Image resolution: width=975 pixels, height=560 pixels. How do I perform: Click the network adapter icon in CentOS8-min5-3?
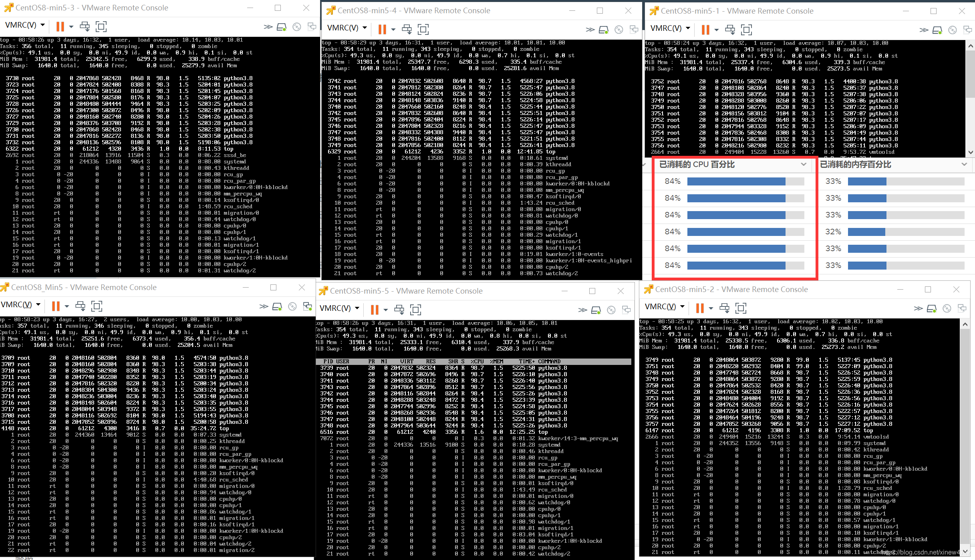click(x=312, y=27)
